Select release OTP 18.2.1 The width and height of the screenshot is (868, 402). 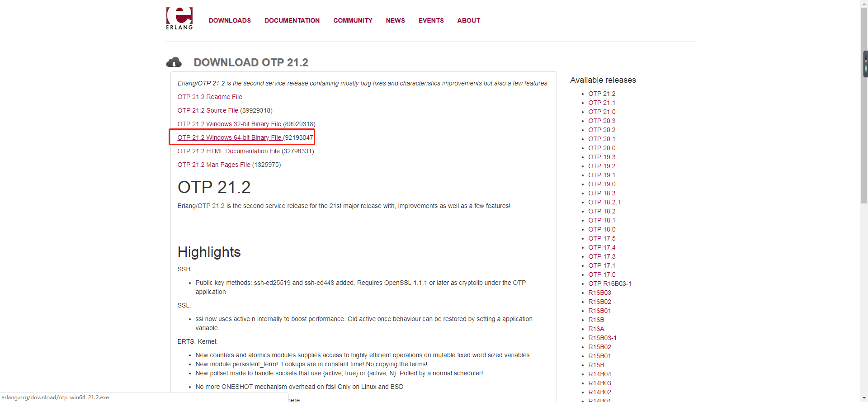click(604, 202)
